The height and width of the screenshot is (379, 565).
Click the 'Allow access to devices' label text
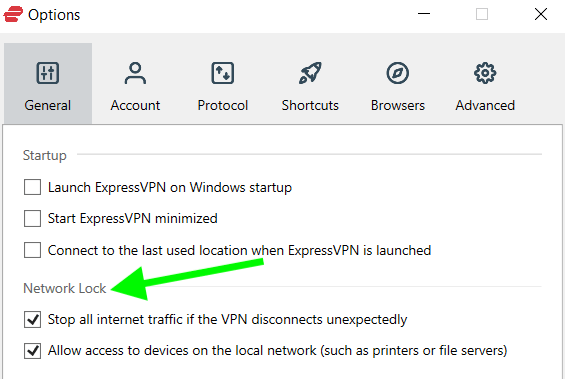point(277,351)
